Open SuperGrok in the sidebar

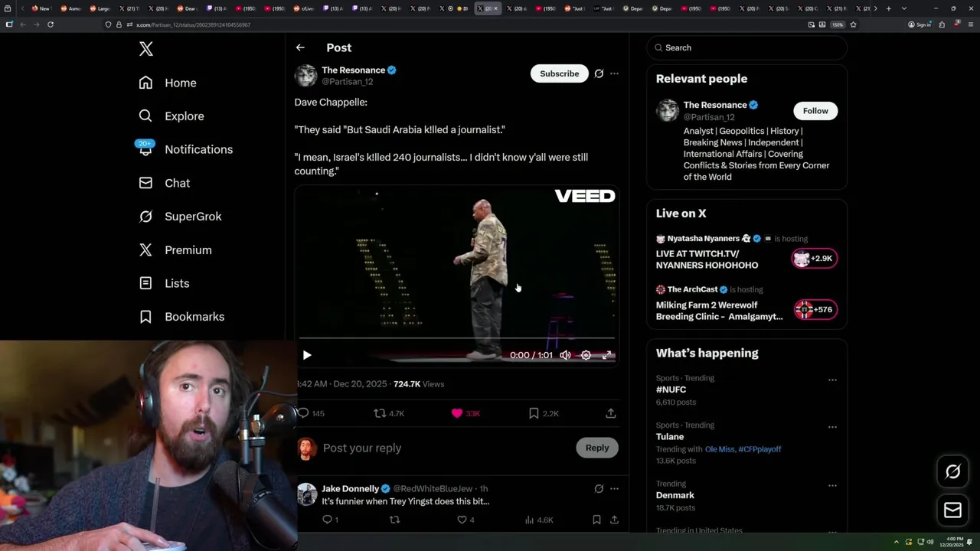click(x=180, y=217)
